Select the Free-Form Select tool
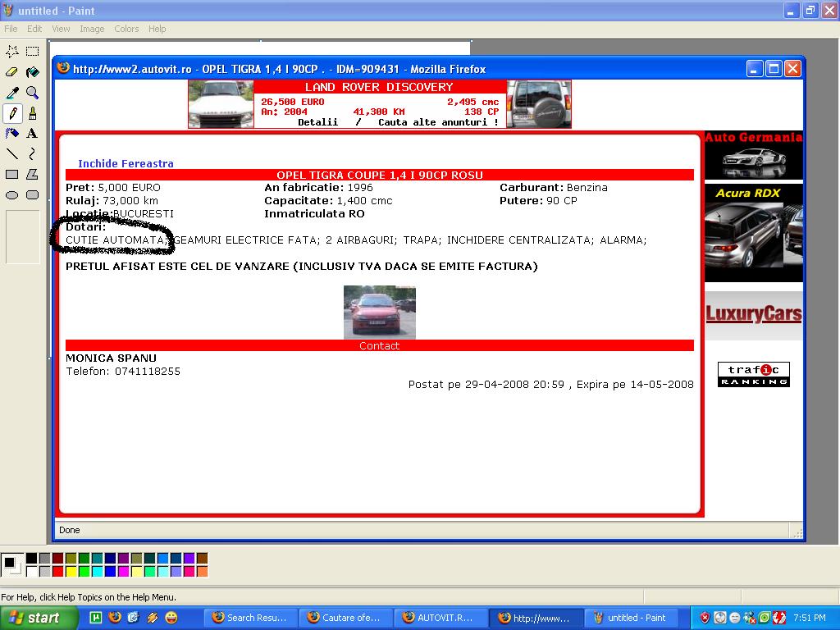This screenshot has height=630, width=840. coord(11,52)
